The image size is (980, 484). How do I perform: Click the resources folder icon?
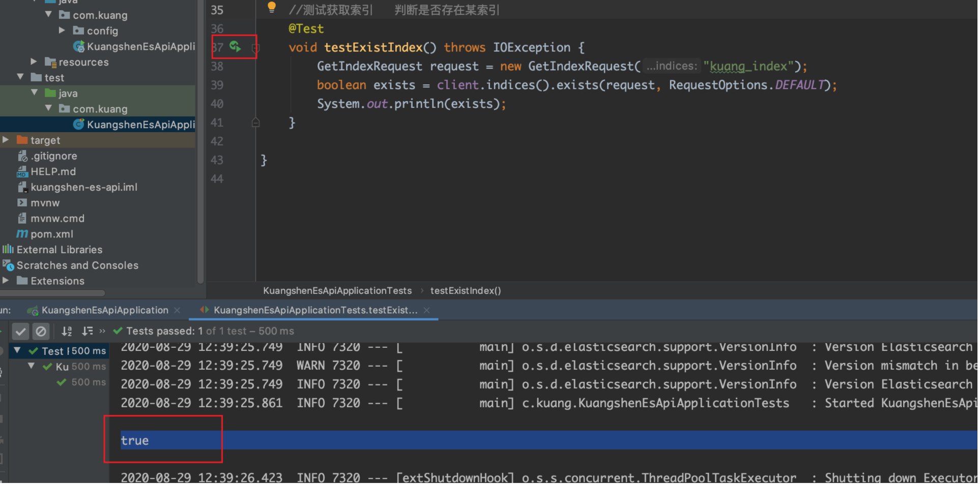(50, 62)
